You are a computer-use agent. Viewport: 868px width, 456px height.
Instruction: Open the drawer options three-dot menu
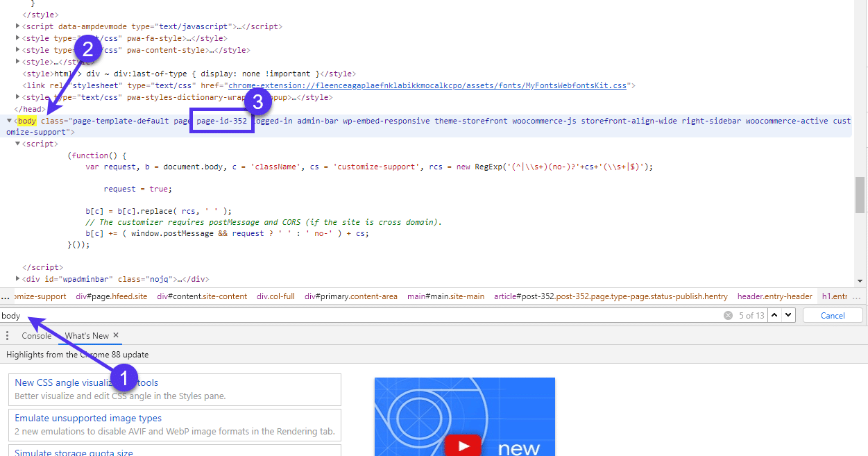click(x=7, y=335)
